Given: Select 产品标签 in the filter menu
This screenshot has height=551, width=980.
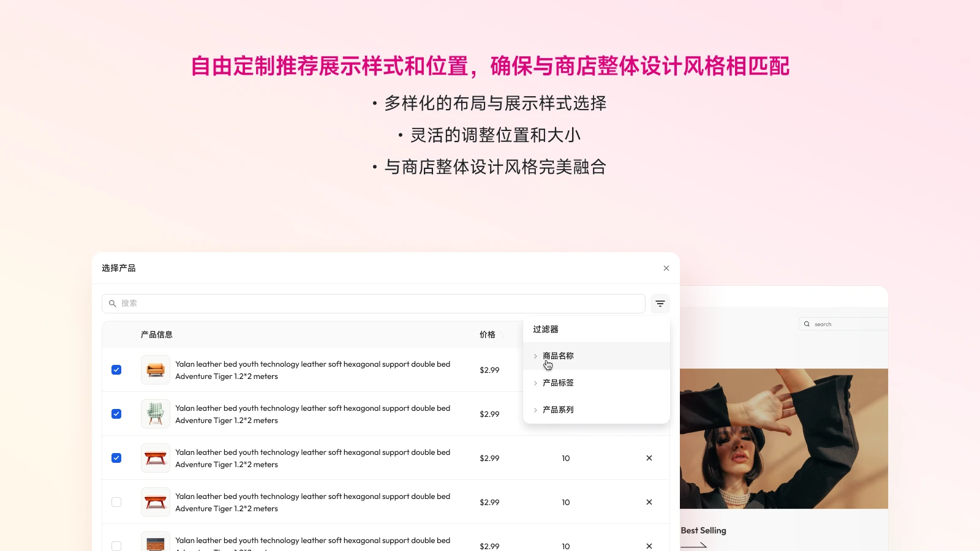Looking at the screenshot, I should point(596,383).
